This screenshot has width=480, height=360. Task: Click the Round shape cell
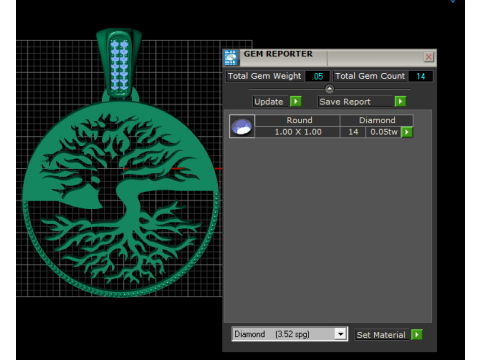coord(299,120)
